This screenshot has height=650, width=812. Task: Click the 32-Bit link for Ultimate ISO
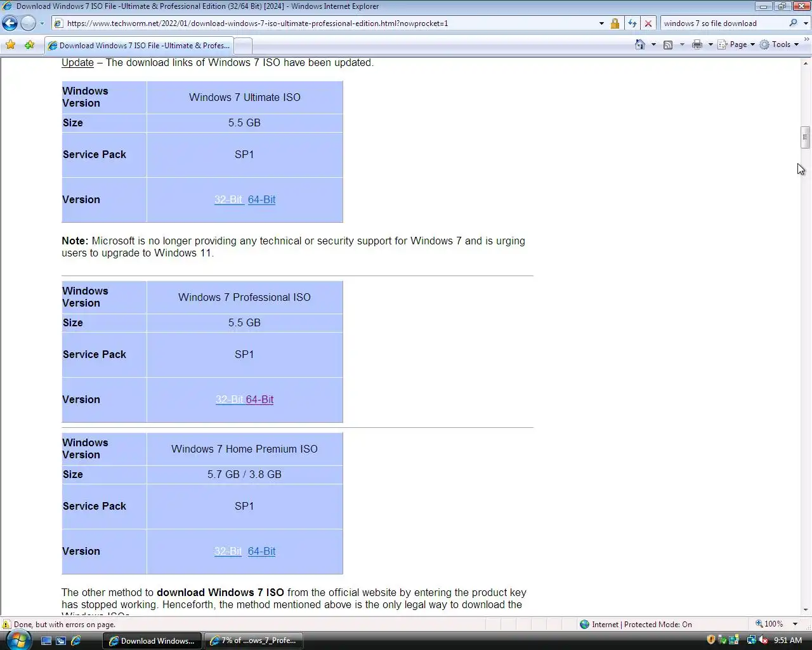click(228, 199)
